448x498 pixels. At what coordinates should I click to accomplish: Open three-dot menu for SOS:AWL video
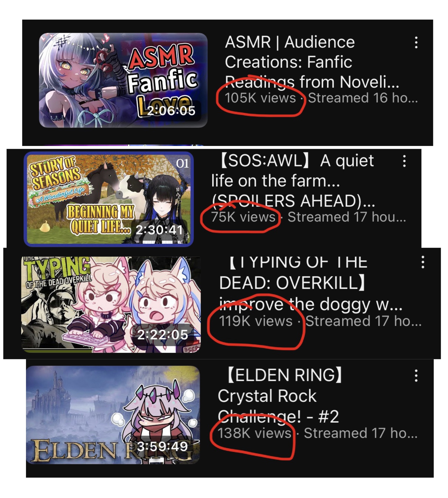point(404,161)
